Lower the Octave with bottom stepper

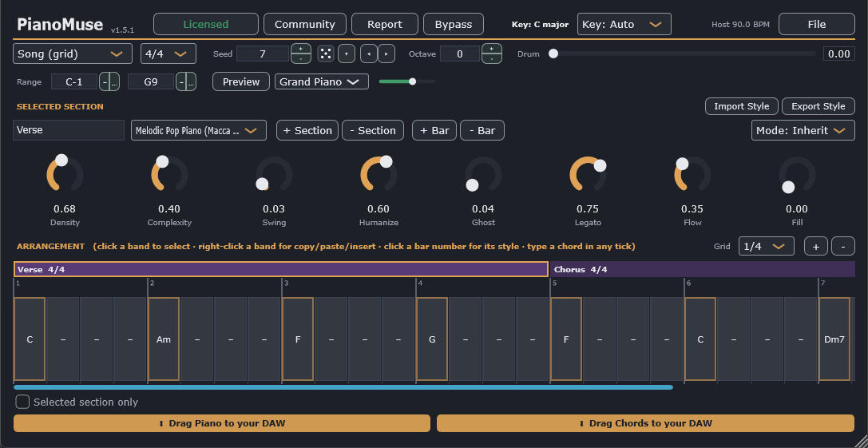pyautogui.click(x=492, y=58)
